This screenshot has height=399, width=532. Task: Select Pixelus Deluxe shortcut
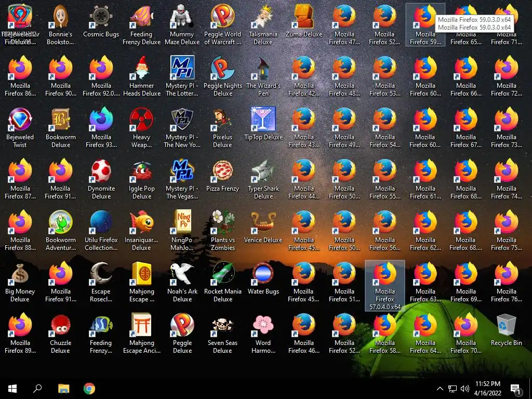coord(222,128)
